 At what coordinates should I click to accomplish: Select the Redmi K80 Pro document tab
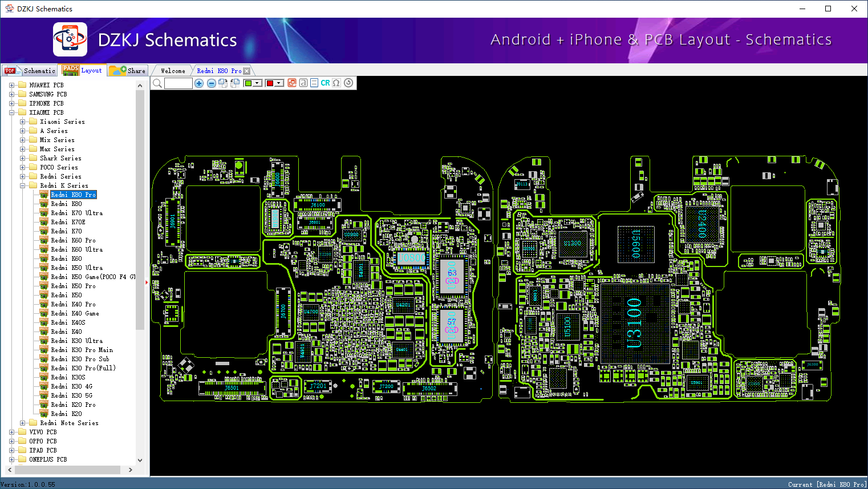point(219,71)
